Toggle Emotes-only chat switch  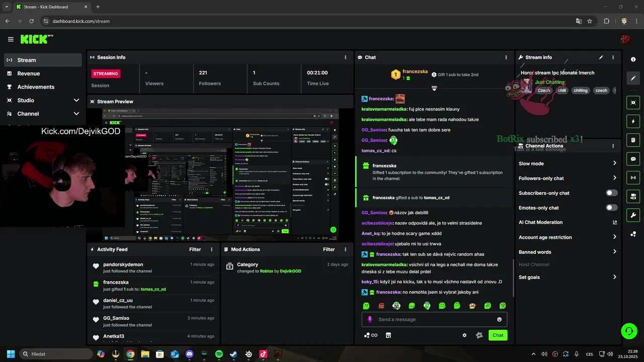[612, 208]
